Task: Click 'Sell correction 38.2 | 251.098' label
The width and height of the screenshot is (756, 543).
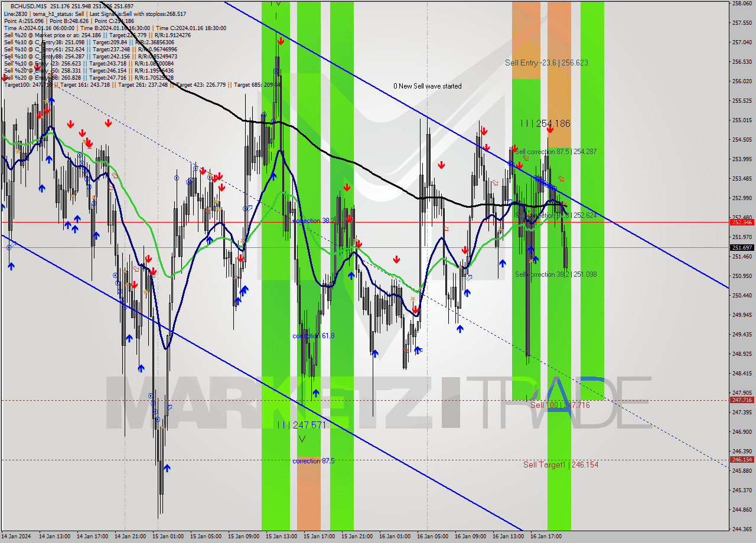Action: [555, 274]
